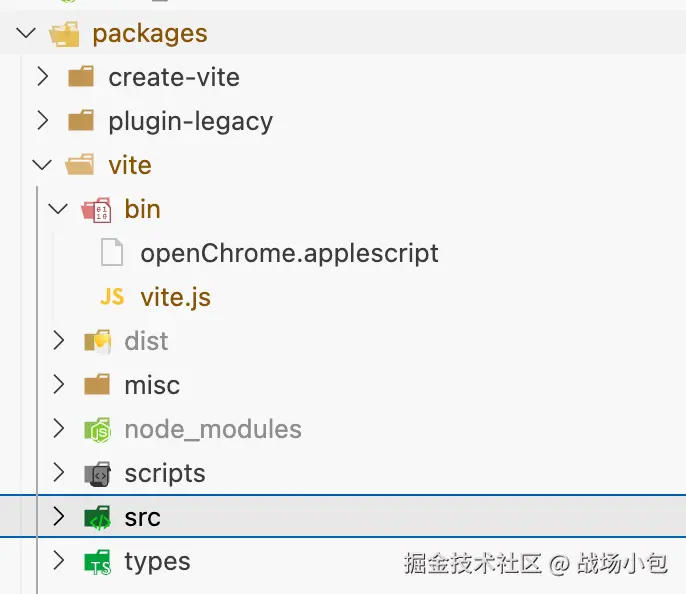Collapse the bin folder arrow

coord(58,209)
